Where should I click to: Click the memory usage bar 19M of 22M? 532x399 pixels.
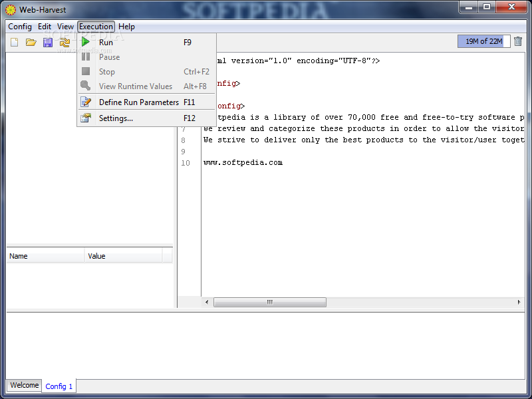[483, 41]
